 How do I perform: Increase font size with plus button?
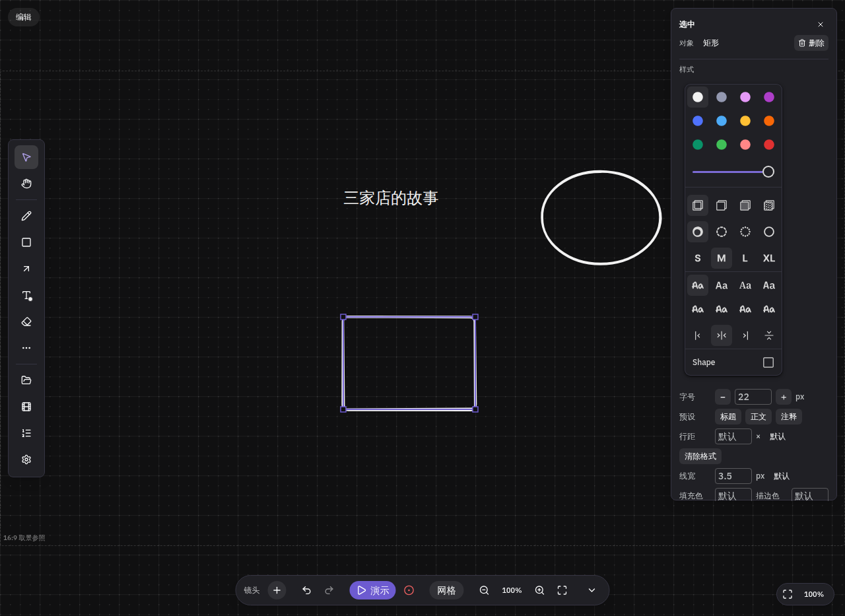[784, 397]
